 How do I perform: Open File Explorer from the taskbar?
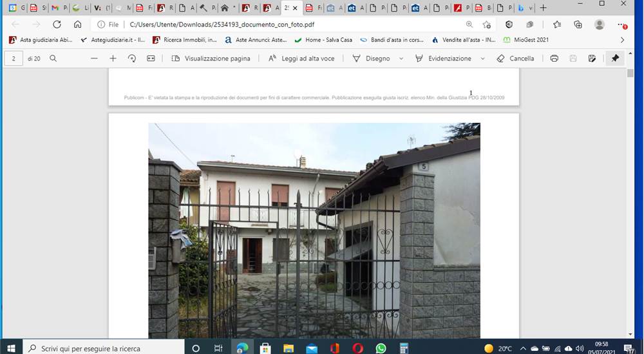[x=289, y=348]
